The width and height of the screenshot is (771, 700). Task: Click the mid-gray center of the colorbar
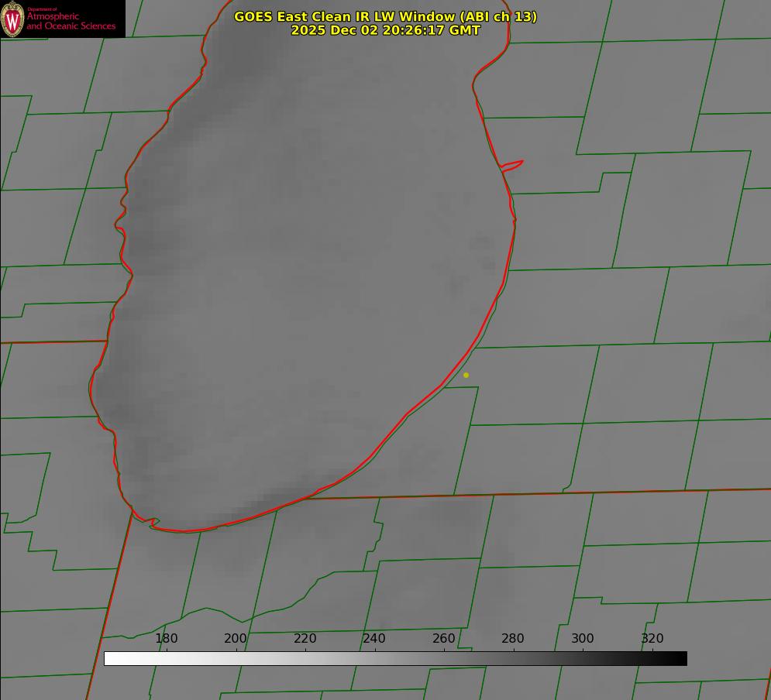pos(395,658)
